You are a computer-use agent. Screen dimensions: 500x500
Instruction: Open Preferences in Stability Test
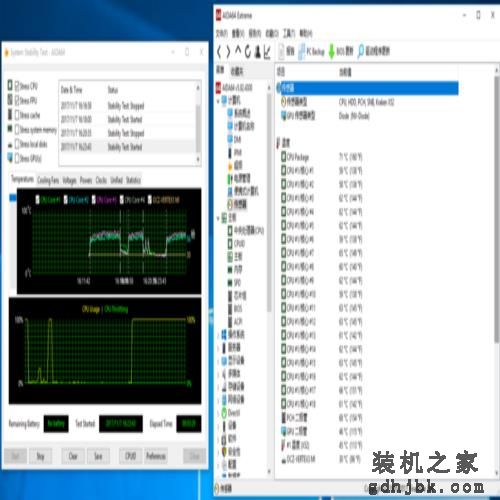pyautogui.click(x=156, y=456)
